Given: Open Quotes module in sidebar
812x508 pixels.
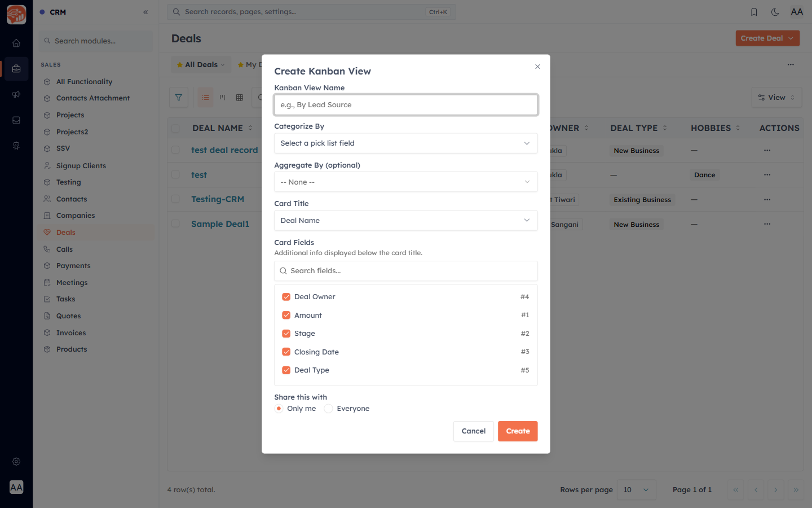Looking at the screenshot, I should point(68,316).
